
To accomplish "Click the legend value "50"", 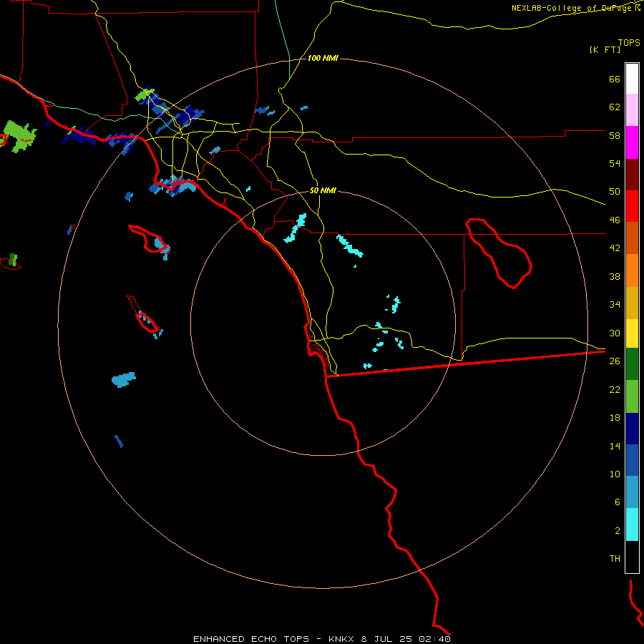I will point(615,192).
